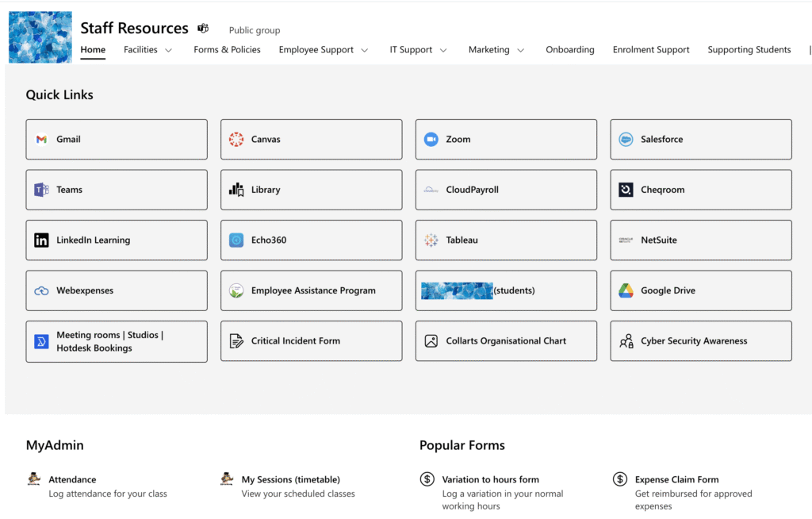The height and width of the screenshot is (519, 812).
Task: Open the Employee Support menu label
Action: click(316, 50)
